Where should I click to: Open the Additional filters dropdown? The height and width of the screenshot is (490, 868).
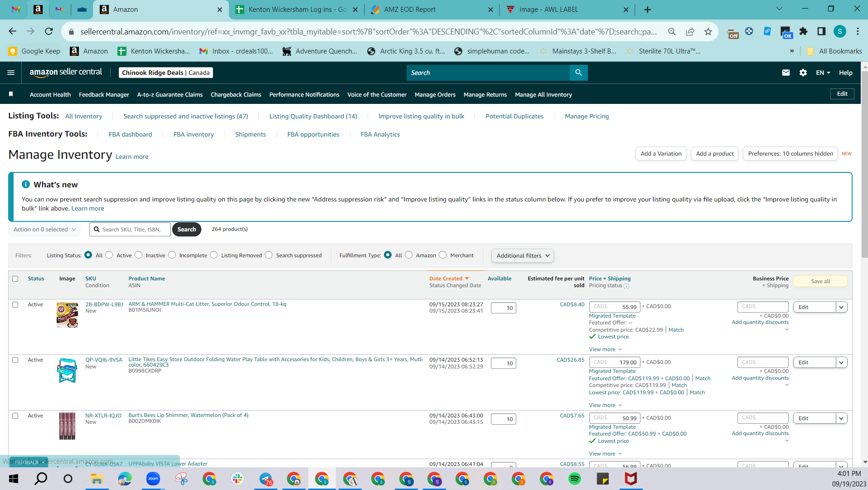[x=523, y=255]
